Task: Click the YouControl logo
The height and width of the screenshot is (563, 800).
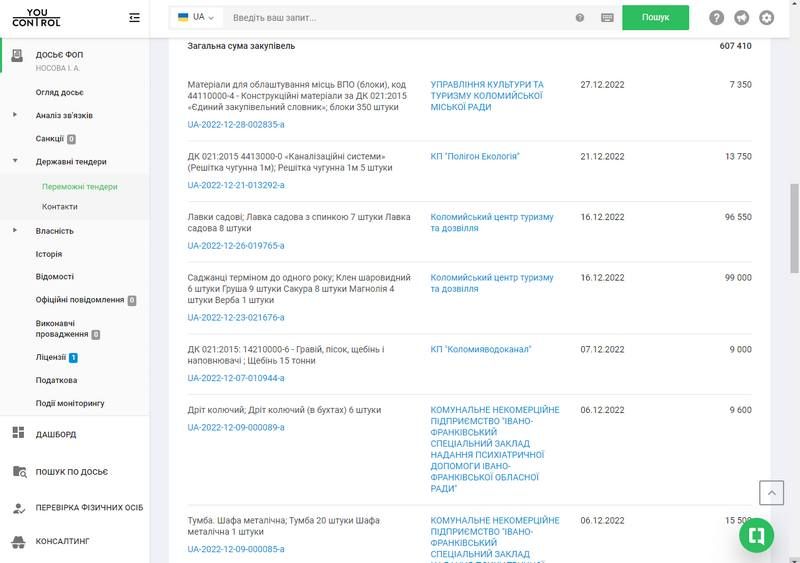Action: point(36,17)
